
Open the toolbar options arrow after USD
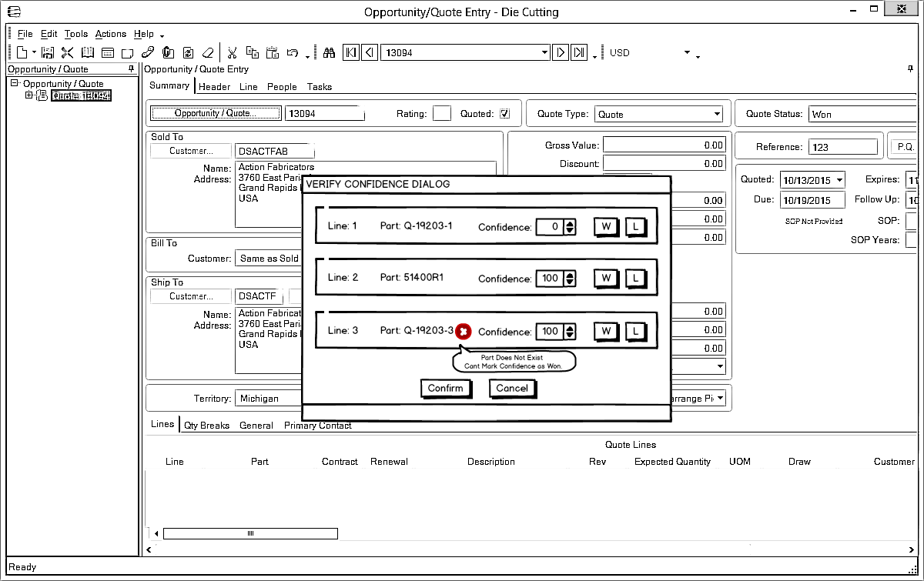[698, 56]
